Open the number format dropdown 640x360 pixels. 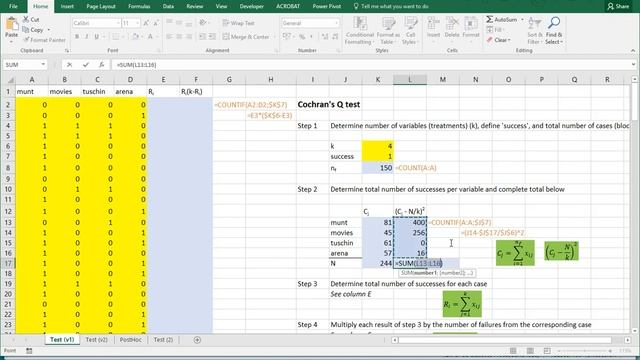[336, 23]
